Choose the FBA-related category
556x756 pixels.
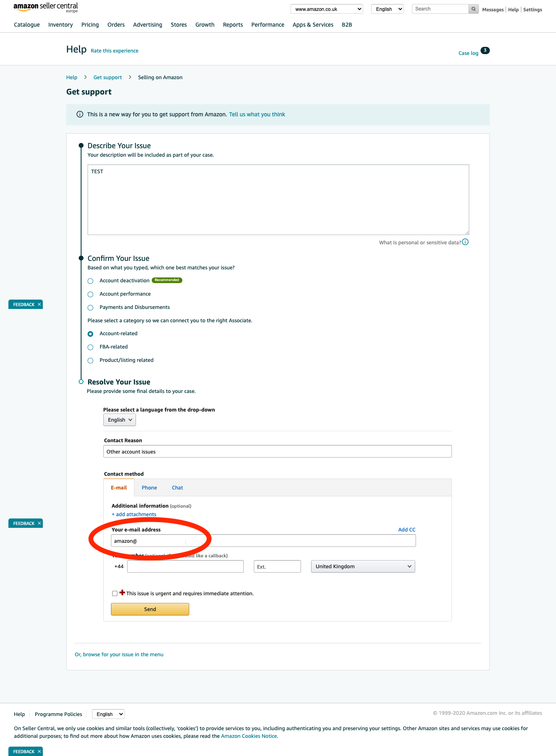91,347
